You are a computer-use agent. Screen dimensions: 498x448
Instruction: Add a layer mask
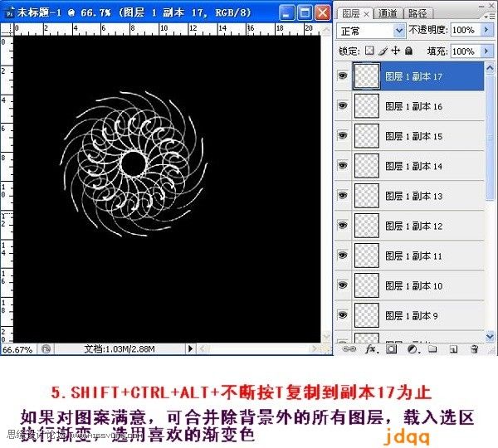[391, 349]
